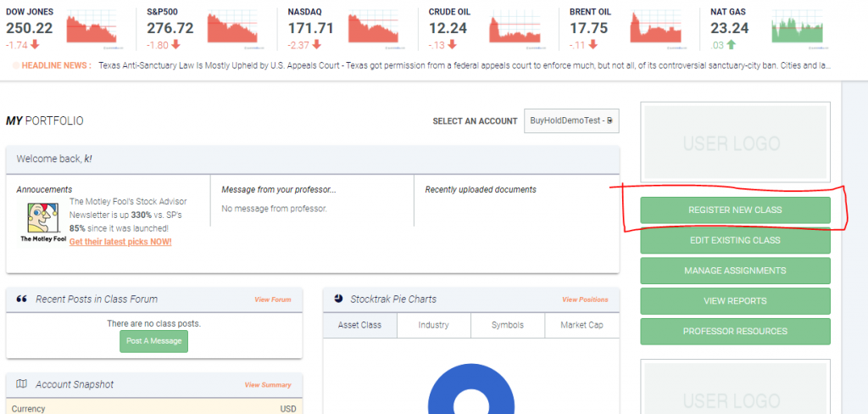Click the Currency USD row
868x414 pixels.
[154, 408]
